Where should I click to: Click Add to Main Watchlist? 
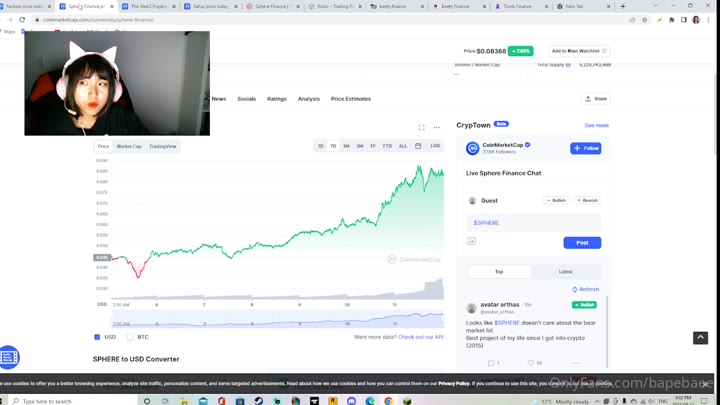[x=579, y=51]
